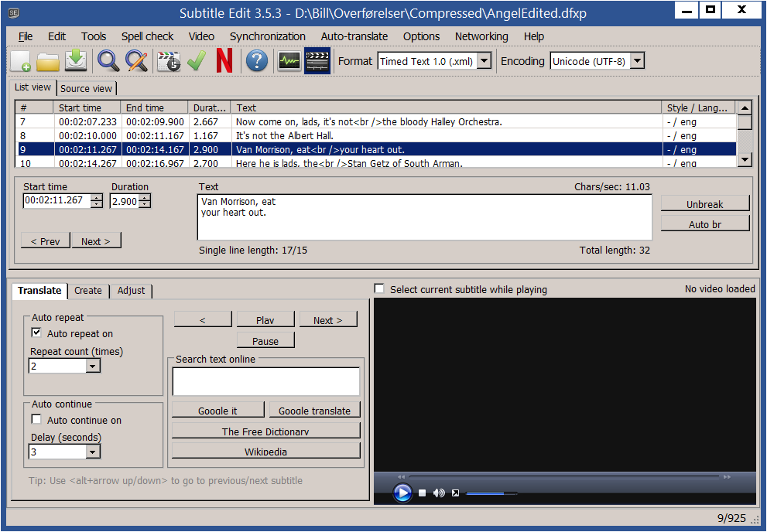The image size is (767, 532).
Task: Click the Unbreak button
Action: point(705,203)
